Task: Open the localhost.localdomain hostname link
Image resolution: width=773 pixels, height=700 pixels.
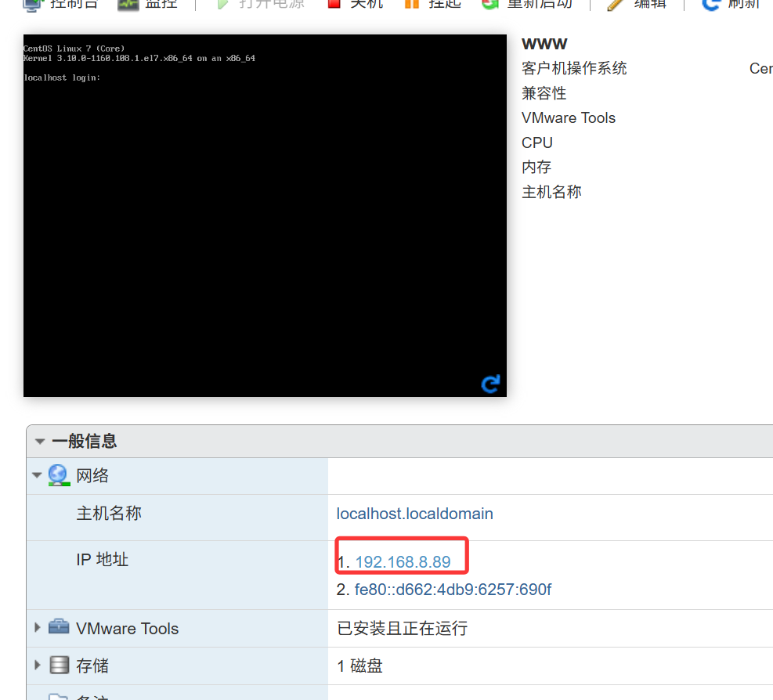Action: point(414,514)
